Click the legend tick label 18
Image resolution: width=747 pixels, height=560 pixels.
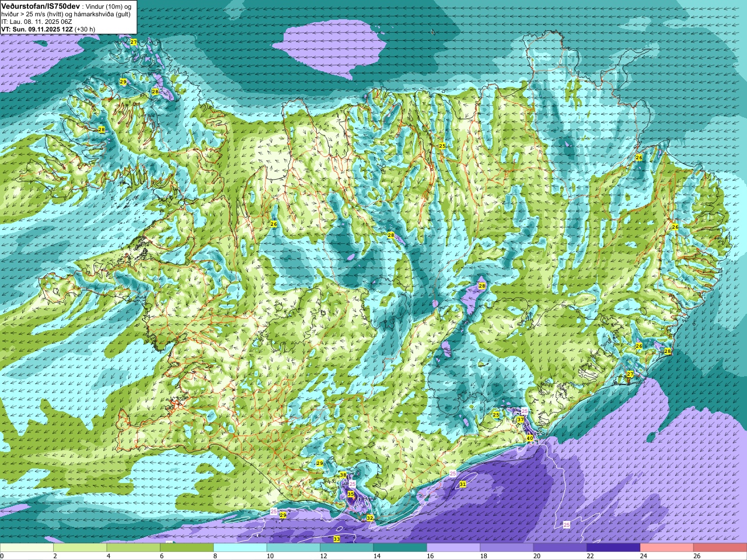click(483, 556)
